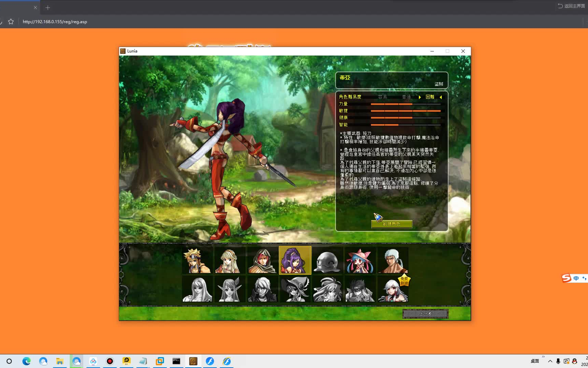
Task: Click 返回主界面 return link
Action: [x=571, y=6]
